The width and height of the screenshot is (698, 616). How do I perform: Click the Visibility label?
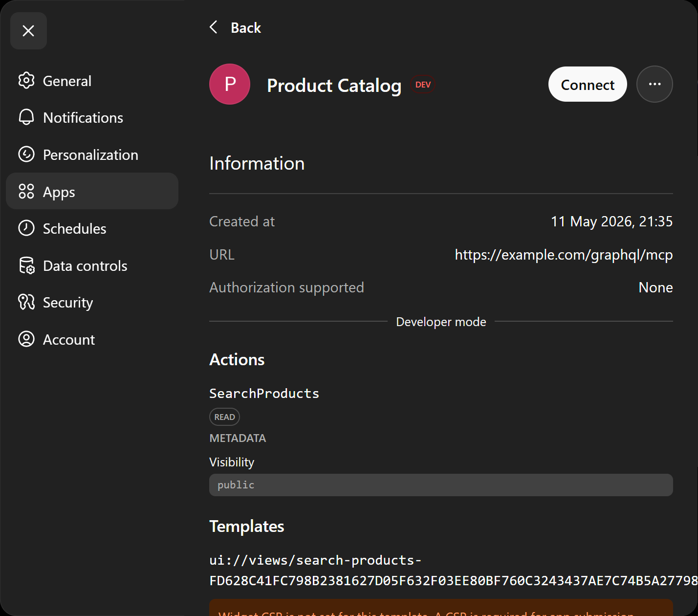tap(232, 462)
